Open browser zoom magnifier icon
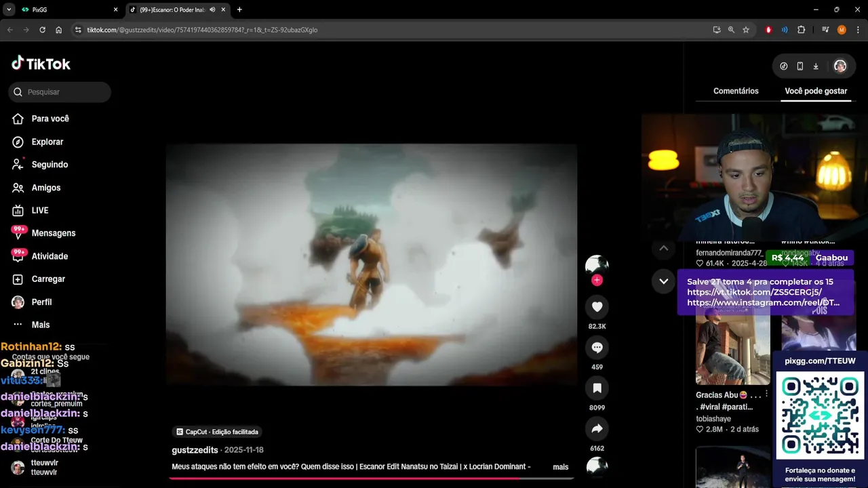The image size is (868, 488). point(731,30)
